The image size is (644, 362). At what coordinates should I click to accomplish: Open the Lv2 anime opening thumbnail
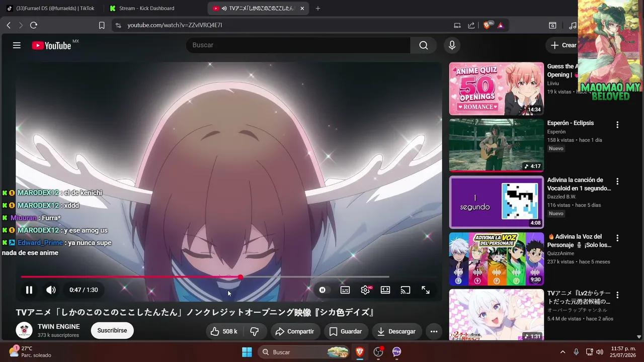(497, 315)
